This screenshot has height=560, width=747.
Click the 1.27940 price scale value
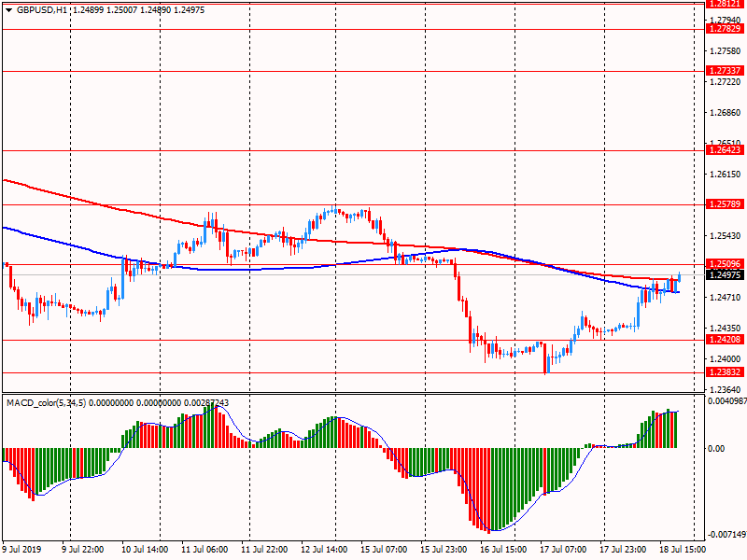tap(726, 20)
